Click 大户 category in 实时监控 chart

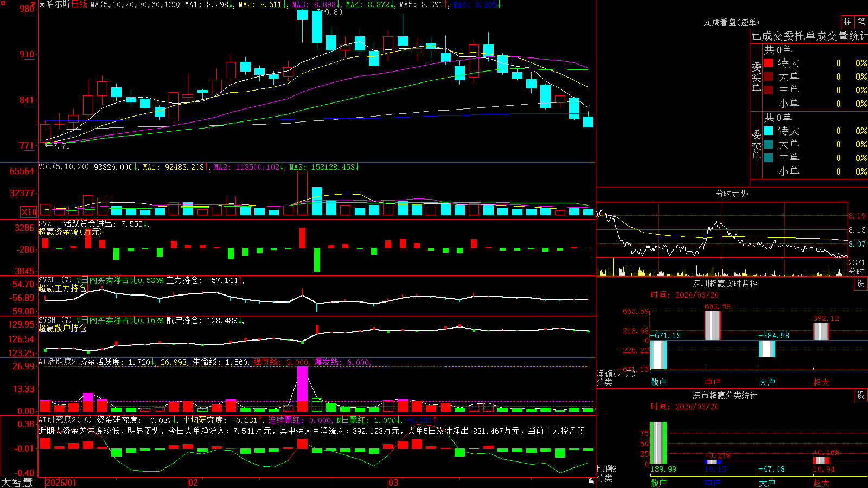767,382
